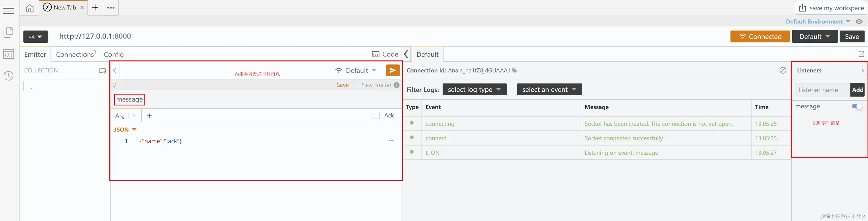
Task: Click + New Emitter
Action: pyautogui.click(x=374, y=85)
